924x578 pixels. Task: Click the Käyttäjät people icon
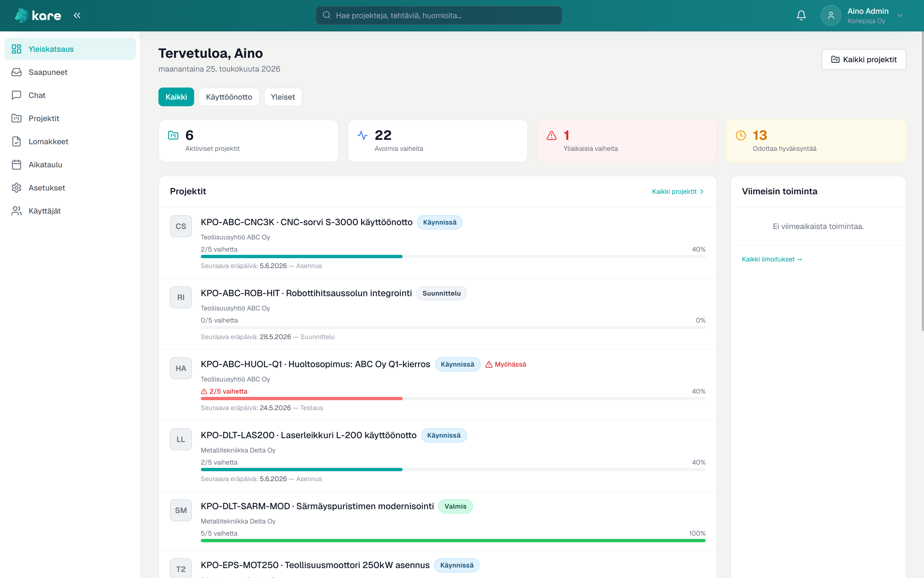pos(16,211)
